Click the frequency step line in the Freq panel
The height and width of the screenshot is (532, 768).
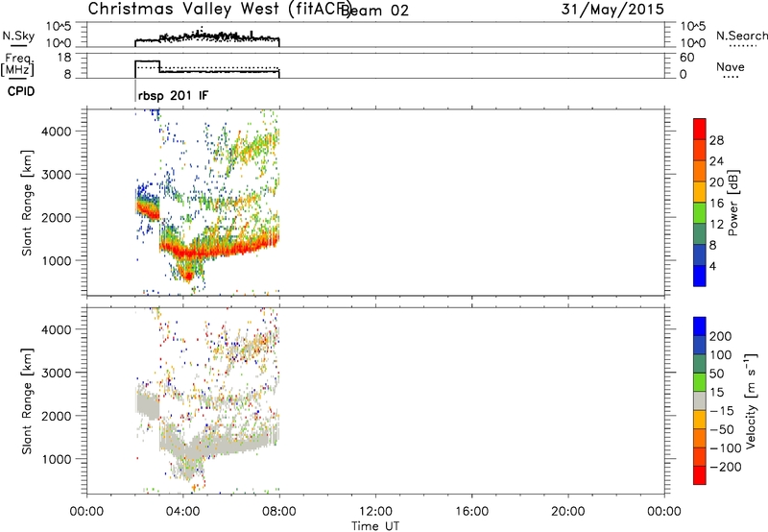[x=207, y=69]
